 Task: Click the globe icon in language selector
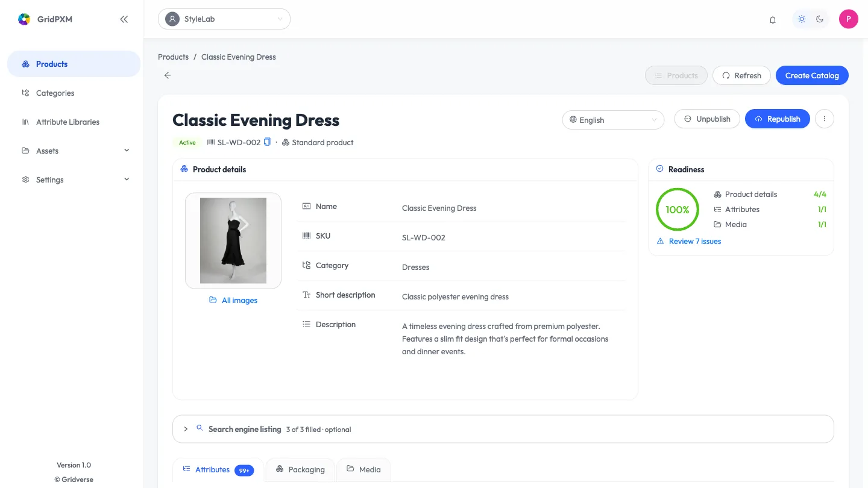click(x=573, y=120)
